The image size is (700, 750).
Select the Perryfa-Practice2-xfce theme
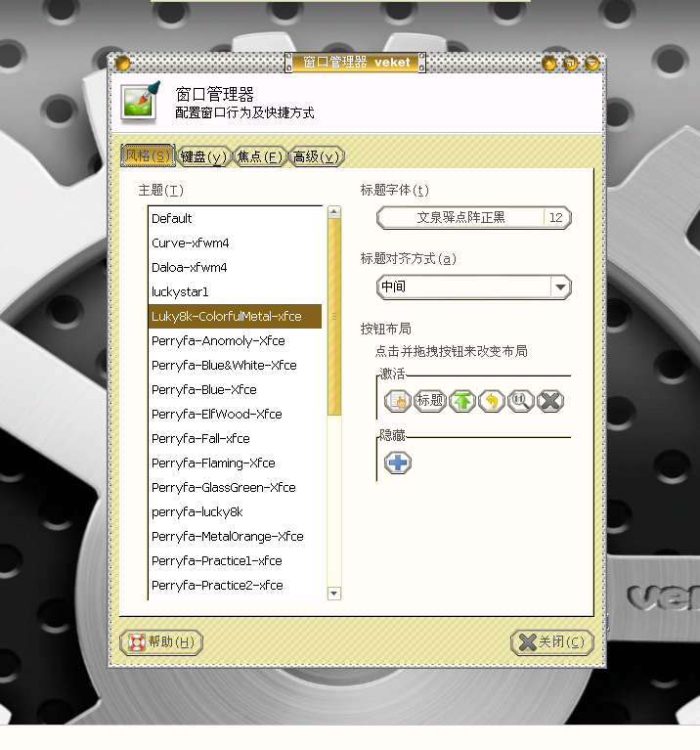coord(235,585)
